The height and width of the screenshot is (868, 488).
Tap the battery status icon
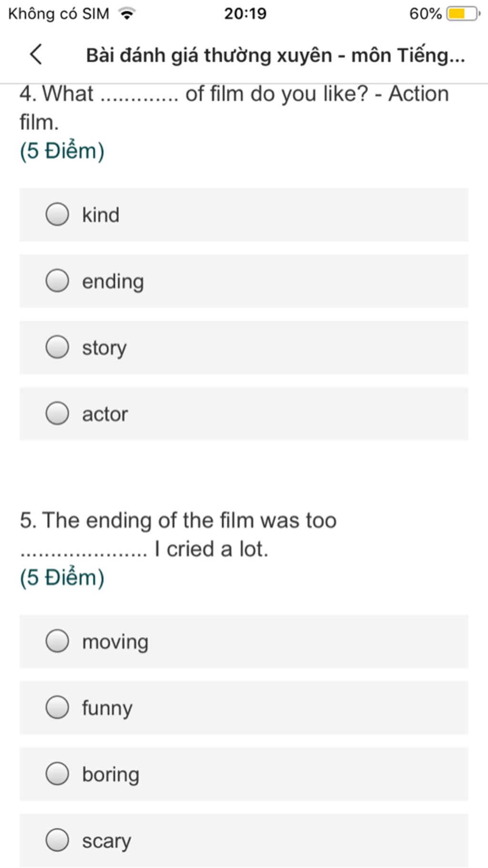tap(462, 13)
